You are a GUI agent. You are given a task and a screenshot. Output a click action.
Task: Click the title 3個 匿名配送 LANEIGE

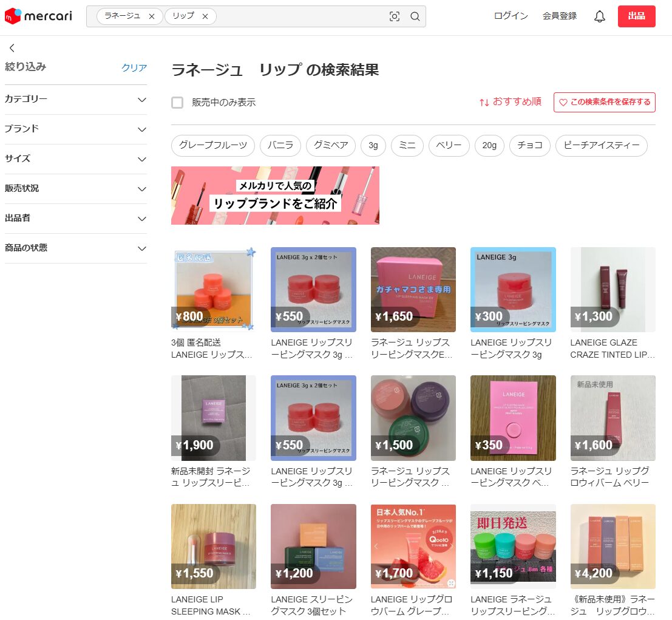coord(212,349)
